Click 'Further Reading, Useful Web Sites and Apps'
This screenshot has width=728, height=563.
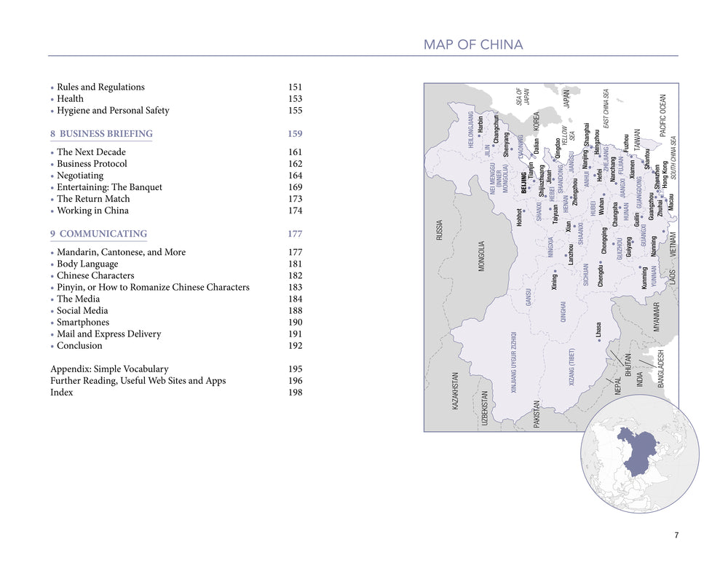tap(138, 380)
